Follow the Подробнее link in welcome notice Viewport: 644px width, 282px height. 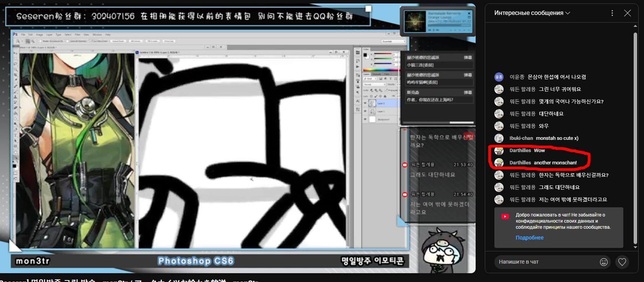click(x=530, y=238)
